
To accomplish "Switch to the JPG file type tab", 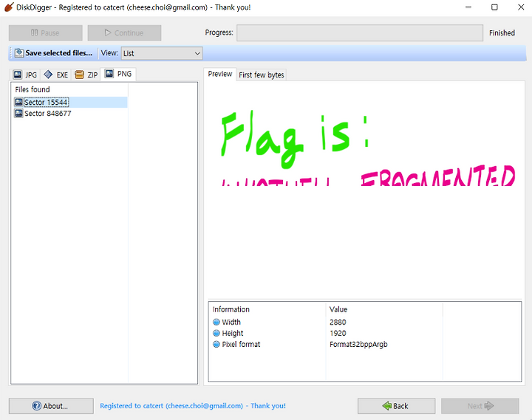I will click(x=25, y=75).
